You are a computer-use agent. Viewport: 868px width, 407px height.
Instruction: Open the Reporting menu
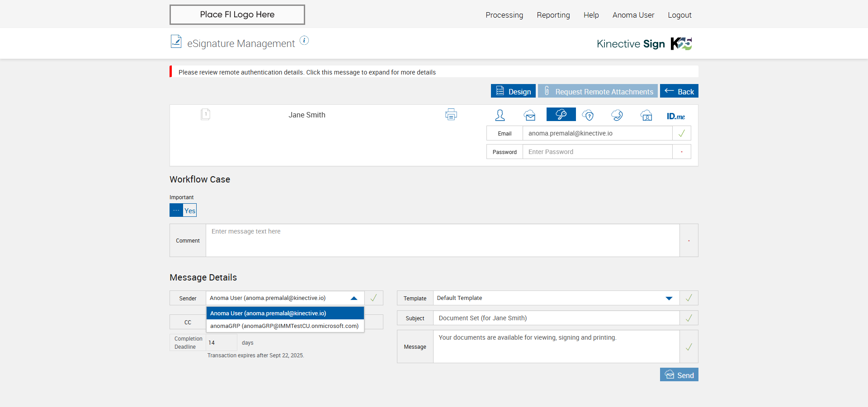coord(553,15)
